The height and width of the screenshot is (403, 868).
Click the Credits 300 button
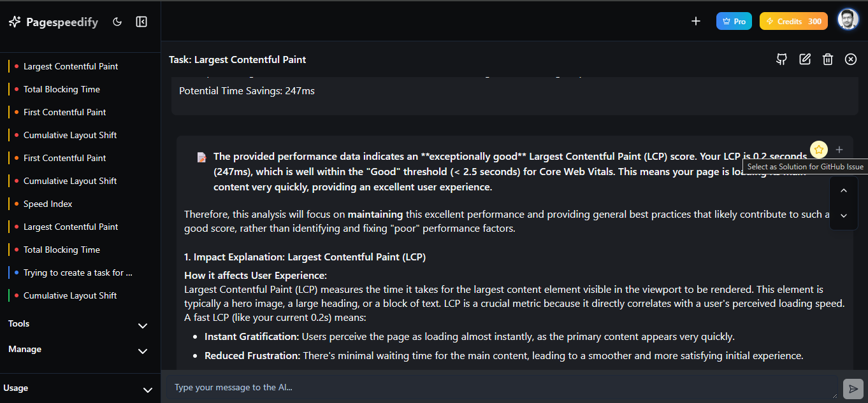click(x=793, y=21)
